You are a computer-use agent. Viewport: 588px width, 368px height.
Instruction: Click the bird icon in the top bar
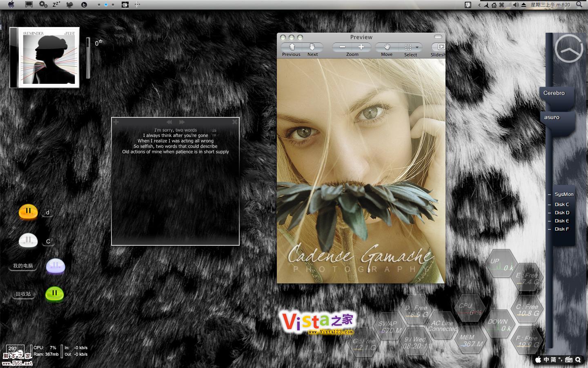pos(70,5)
